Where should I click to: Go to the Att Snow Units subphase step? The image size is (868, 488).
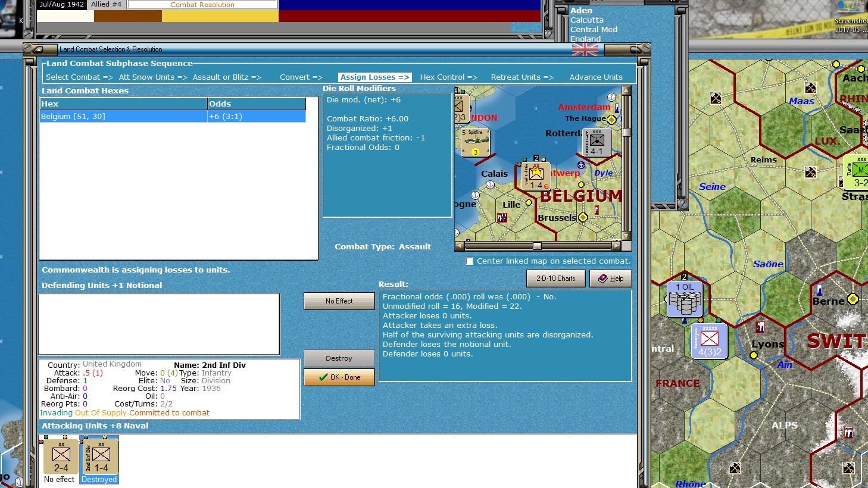[x=153, y=77]
